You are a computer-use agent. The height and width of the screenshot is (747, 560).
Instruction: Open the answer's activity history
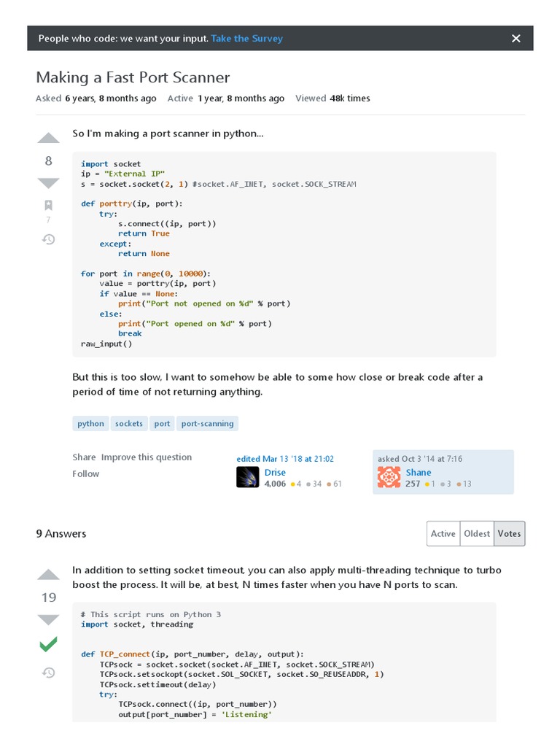48,673
